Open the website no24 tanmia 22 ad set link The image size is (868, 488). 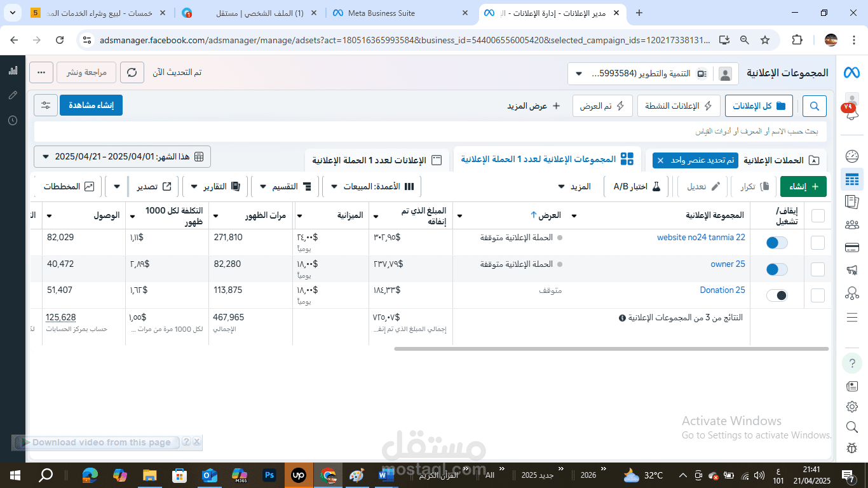tap(701, 238)
